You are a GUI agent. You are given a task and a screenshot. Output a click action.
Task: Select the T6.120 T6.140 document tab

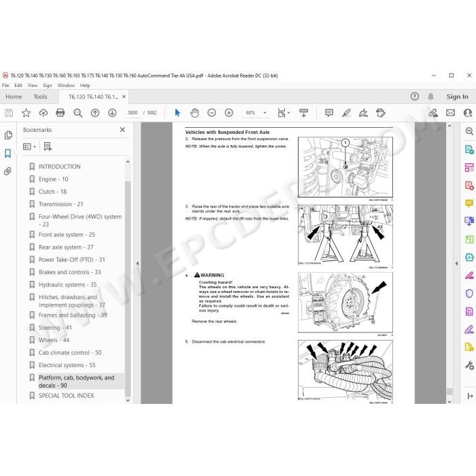(94, 97)
